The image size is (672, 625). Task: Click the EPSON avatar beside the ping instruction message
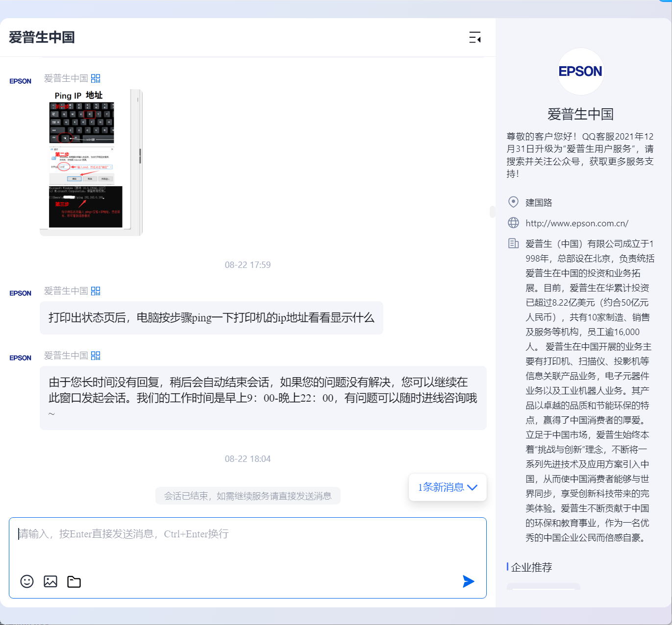pyautogui.click(x=21, y=293)
